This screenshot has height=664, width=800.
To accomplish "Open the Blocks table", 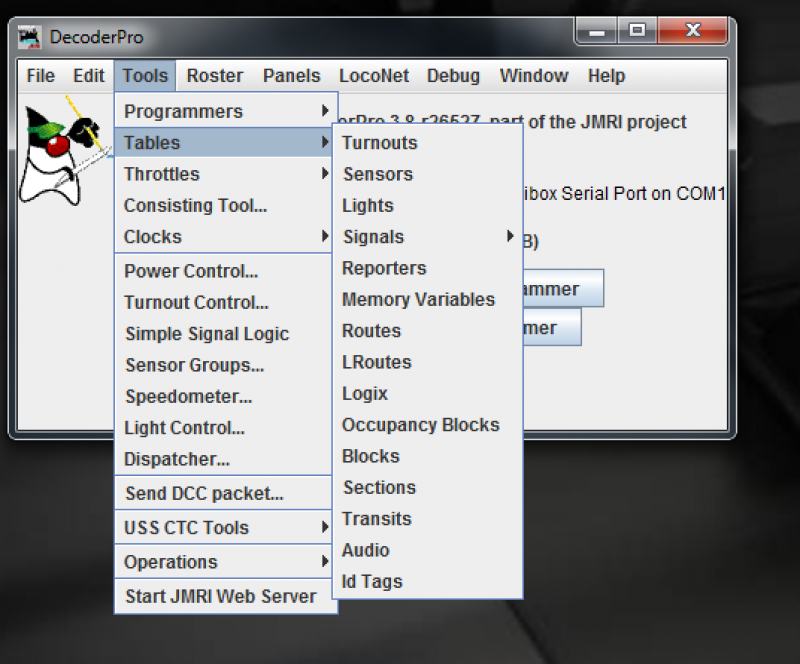I will point(428,456).
